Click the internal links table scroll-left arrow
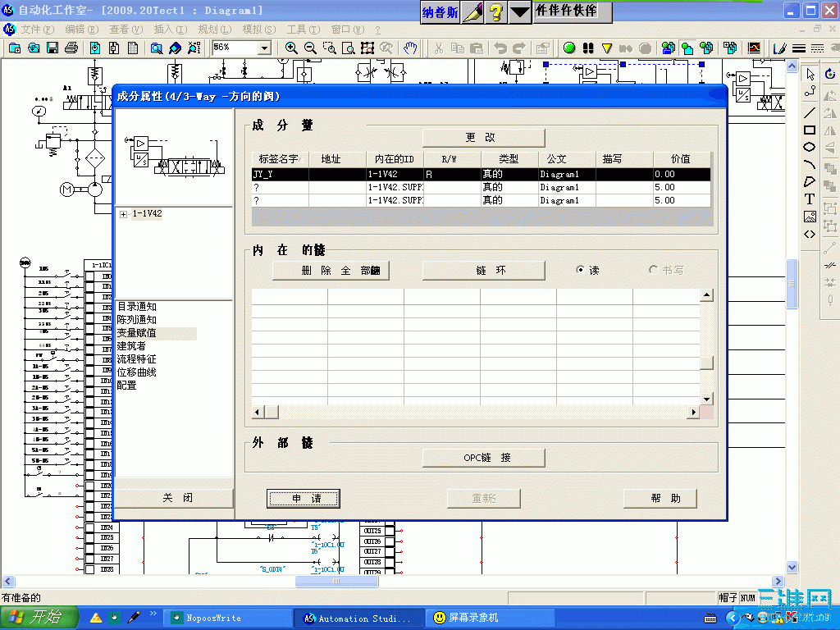 coord(258,412)
